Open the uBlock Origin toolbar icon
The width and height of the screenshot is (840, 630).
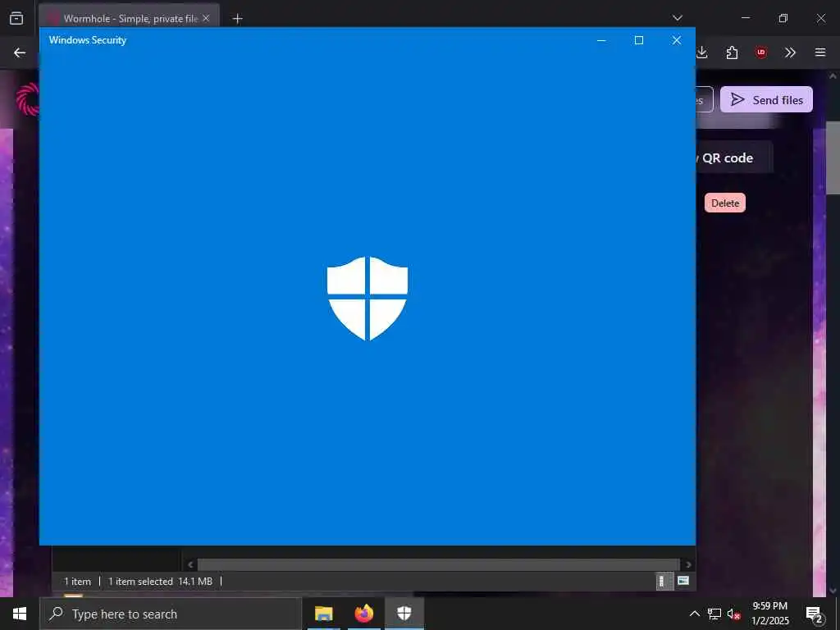tap(760, 52)
